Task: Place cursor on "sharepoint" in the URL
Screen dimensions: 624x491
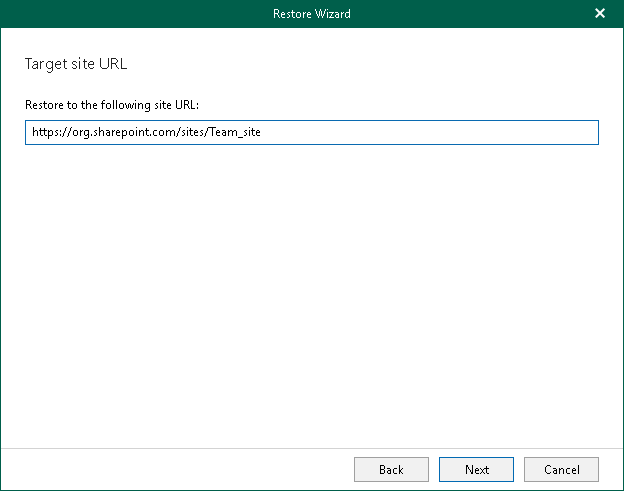Action: pyautogui.click(x=116, y=133)
